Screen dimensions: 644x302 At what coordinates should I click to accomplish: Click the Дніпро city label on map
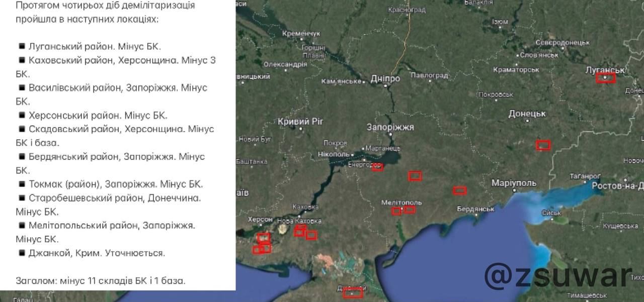pos(385,79)
